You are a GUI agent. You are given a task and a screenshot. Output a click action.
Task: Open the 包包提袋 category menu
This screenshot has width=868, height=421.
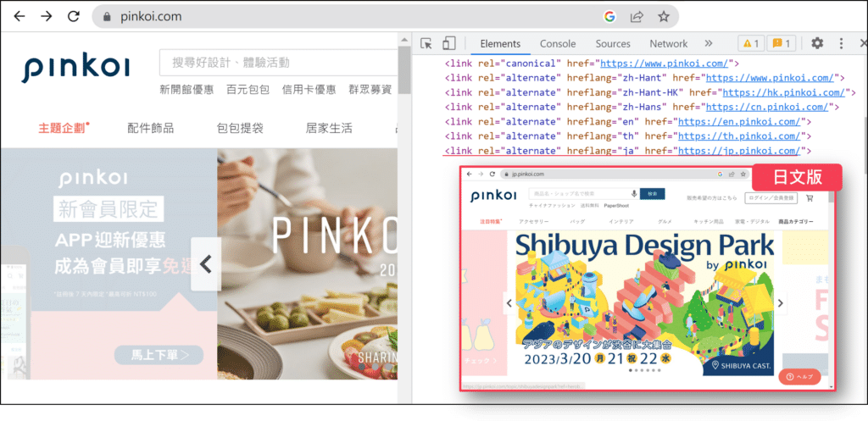(x=240, y=129)
